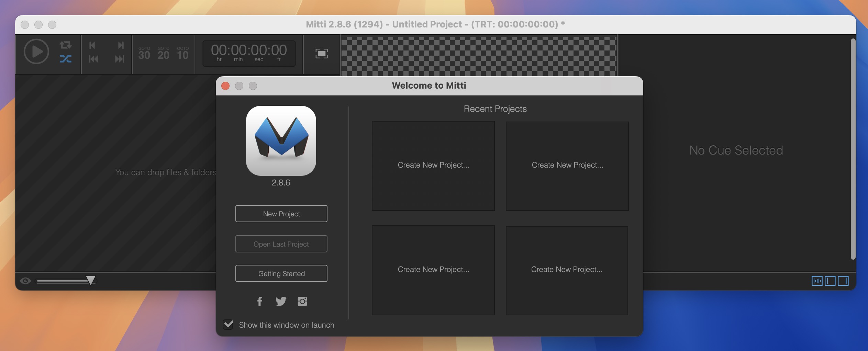Toggle the loop playback icon
Image resolution: width=868 pixels, height=351 pixels.
click(x=65, y=45)
